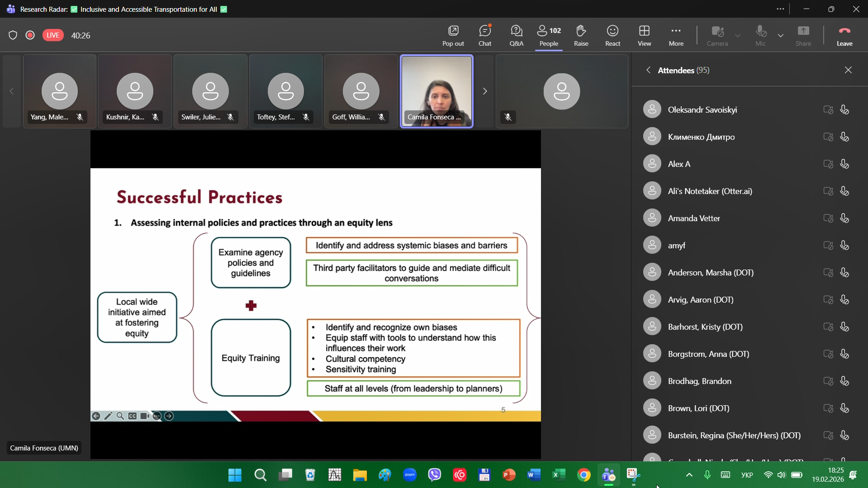This screenshot has height=488, width=868.
Task: Open the More actions menu
Action: 676,35
